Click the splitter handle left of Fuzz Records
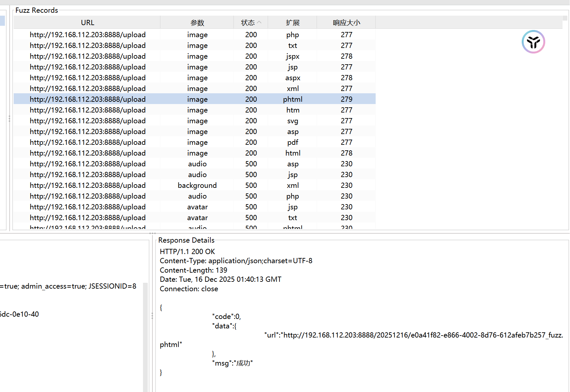This screenshot has height=392, width=570. (x=9, y=119)
